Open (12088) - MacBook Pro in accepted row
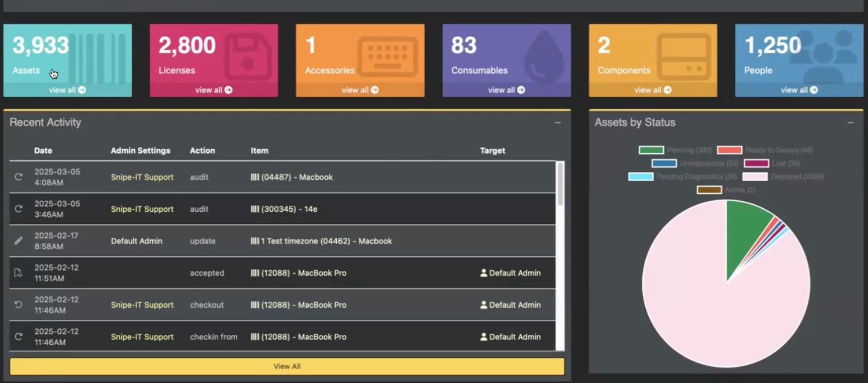Viewport: 868px width, 383px height. (x=304, y=272)
